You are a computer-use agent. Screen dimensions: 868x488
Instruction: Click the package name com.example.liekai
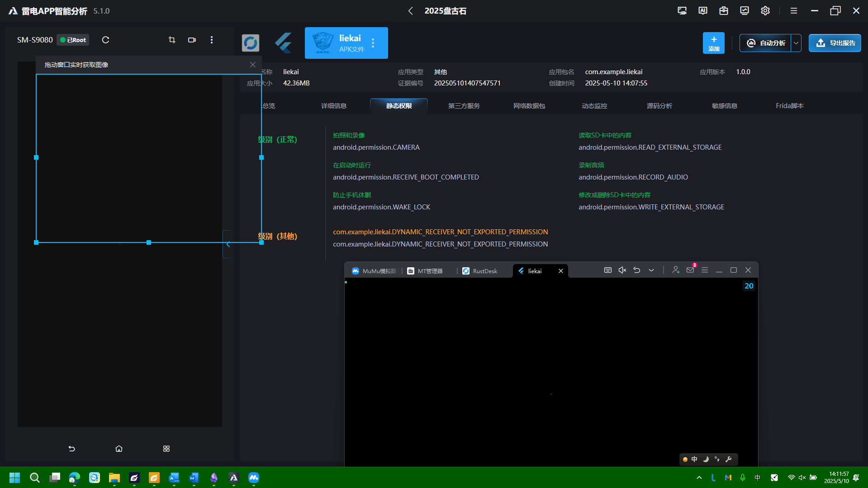[614, 72]
